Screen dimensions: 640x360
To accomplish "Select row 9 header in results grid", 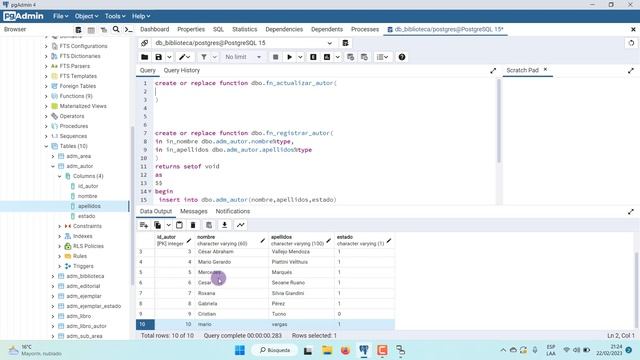I will point(145,314).
